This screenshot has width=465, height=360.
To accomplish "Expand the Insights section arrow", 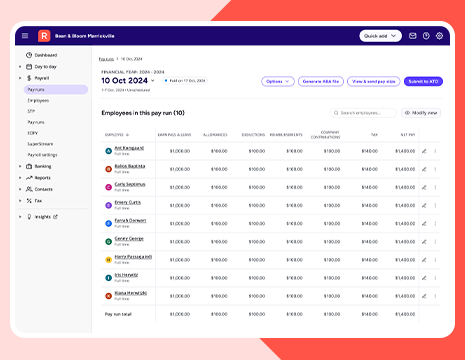I will click(x=20, y=217).
